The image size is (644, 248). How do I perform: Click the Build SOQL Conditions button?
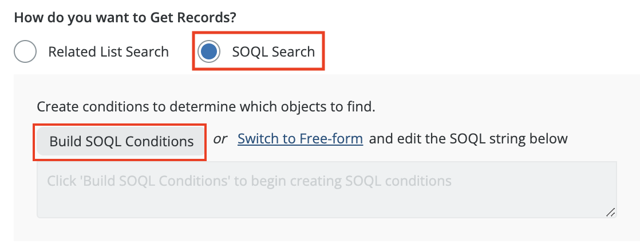[121, 141]
